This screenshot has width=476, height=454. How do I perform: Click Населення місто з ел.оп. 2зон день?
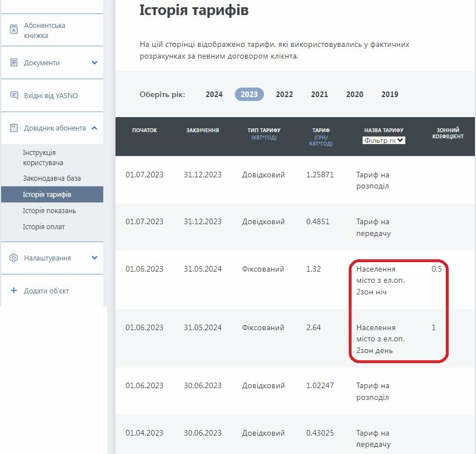point(381,339)
